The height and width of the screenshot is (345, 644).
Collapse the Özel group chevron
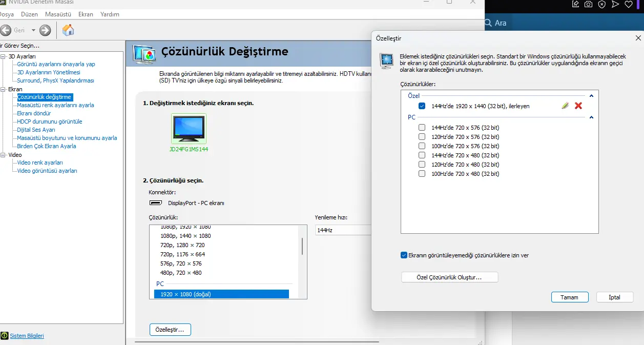(591, 96)
